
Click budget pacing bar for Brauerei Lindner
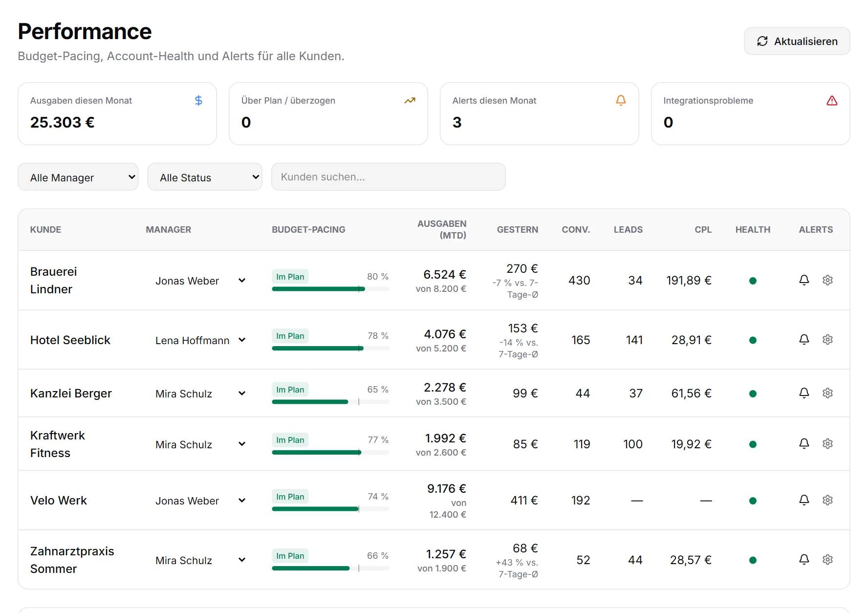tap(330, 289)
